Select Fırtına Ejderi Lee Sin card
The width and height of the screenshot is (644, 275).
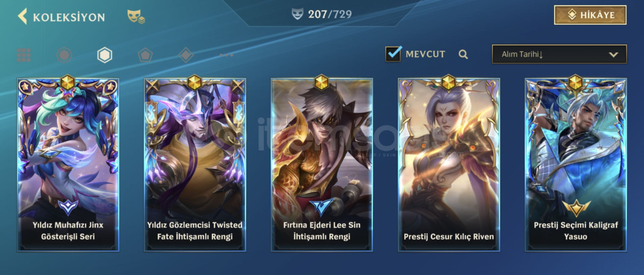click(322, 165)
